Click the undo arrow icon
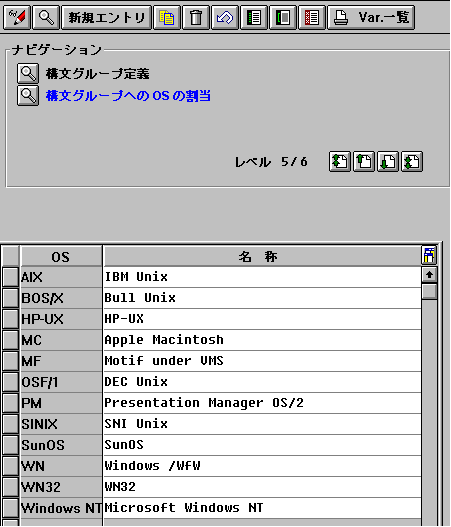The height and width of the screenshot is (527, 451). [225, 17]
